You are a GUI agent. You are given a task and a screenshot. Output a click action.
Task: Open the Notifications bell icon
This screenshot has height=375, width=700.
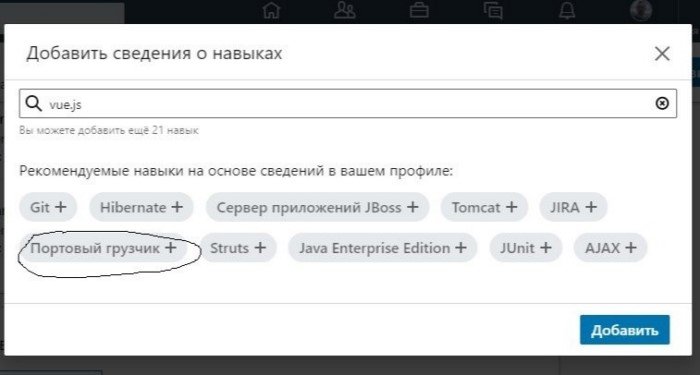(567, 10)
